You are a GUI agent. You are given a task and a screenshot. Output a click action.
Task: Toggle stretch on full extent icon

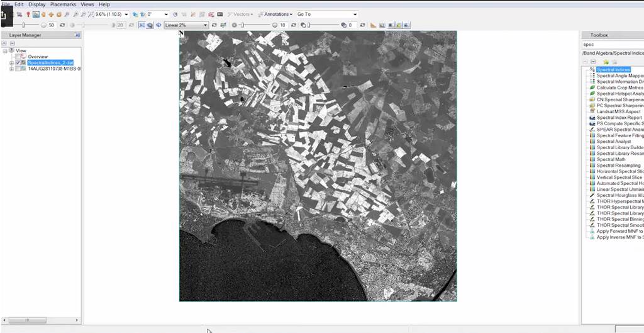point(150,25)
